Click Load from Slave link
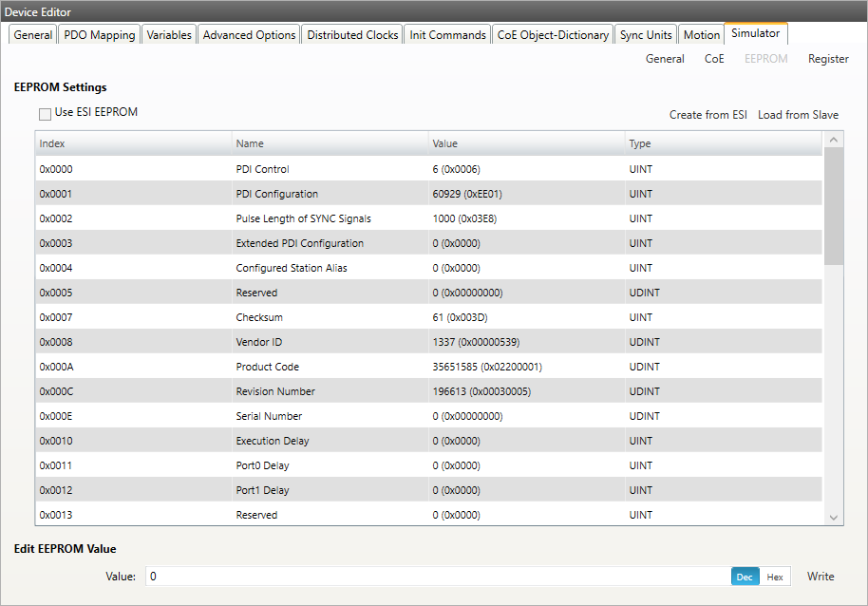 tap(798, 115)
